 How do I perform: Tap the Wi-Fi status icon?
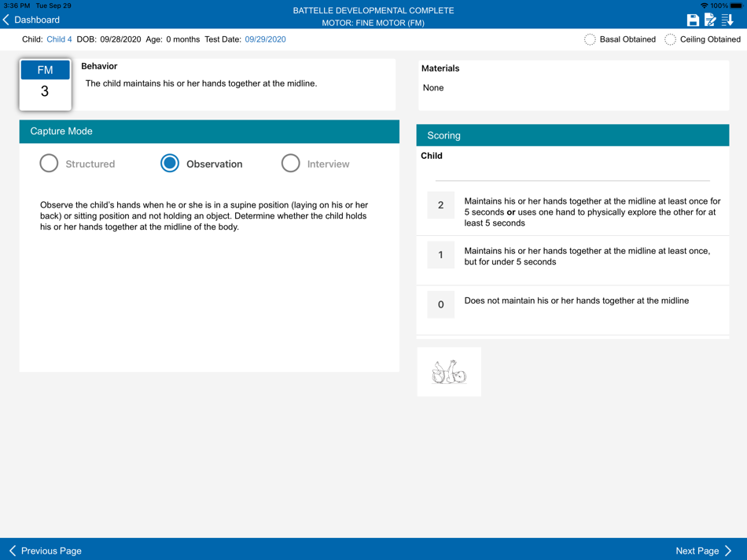click(x=704, y=6)
